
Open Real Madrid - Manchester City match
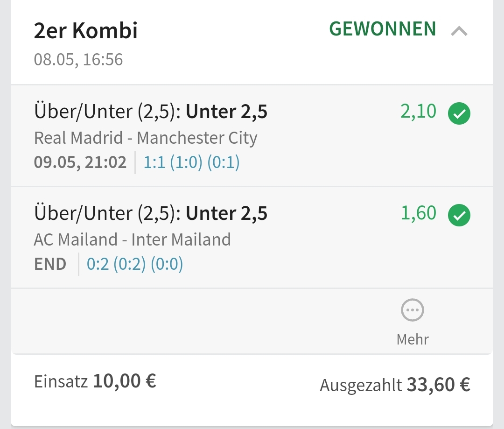(146, 138)
